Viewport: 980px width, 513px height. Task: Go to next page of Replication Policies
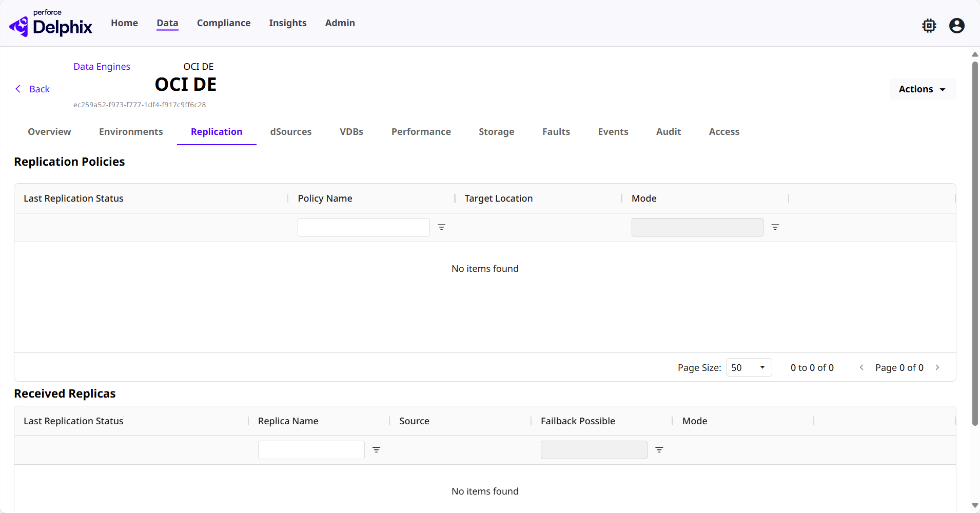pyautogui.click(x=937, y=367)
